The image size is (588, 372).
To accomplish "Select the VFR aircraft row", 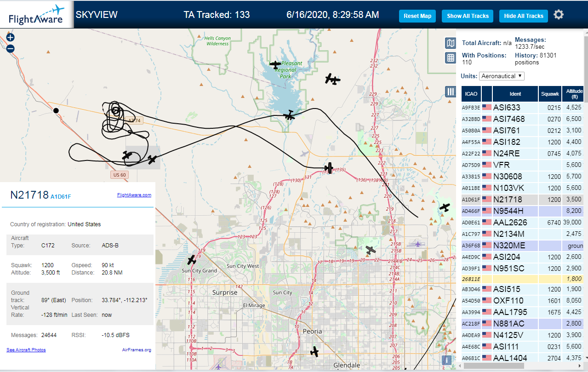I will (523, 165).
